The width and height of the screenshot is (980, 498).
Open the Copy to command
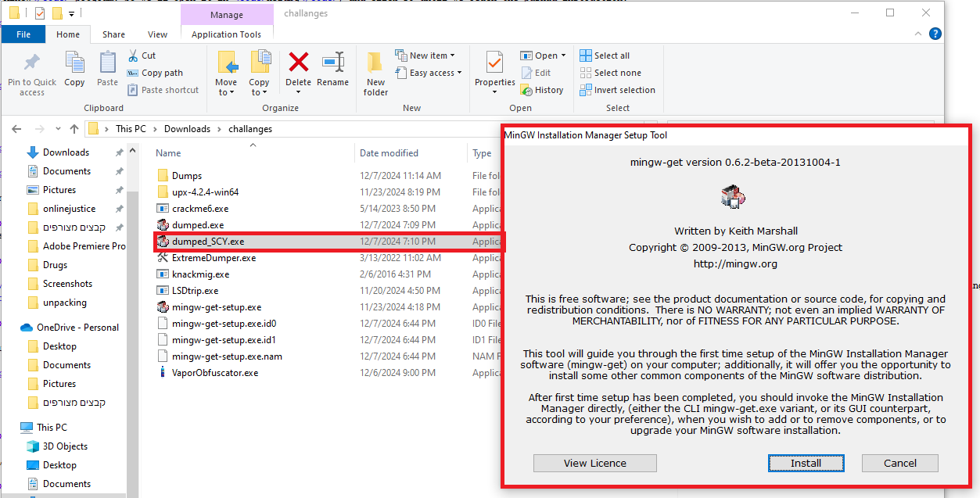click(259, 74)
